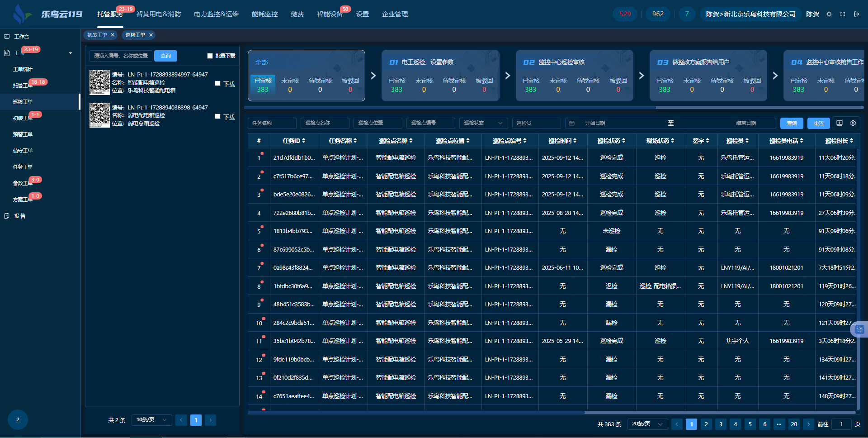
Task: Open the 20条/页 page size dropdown
Action: pos(647,424)
